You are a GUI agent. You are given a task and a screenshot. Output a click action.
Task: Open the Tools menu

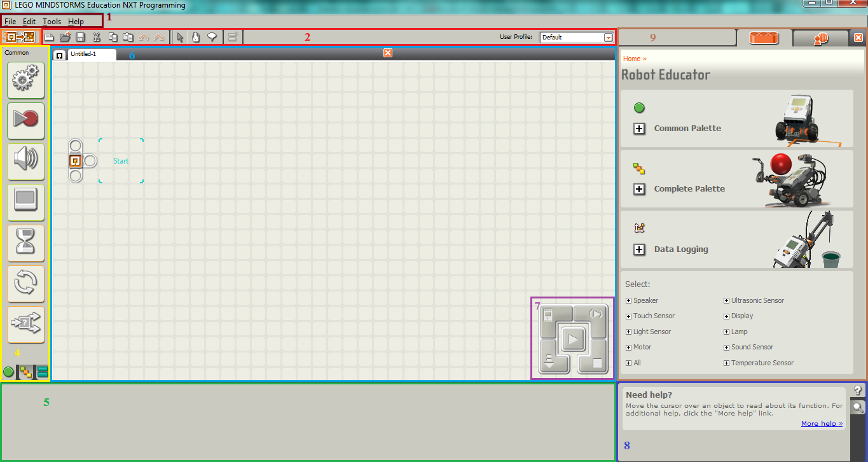tap(52, 22)
